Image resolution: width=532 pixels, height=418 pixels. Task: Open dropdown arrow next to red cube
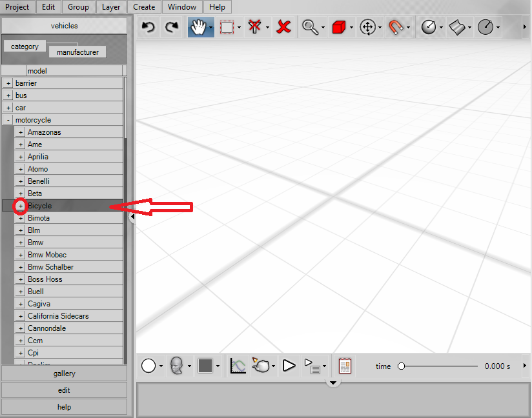coord(351,28)
